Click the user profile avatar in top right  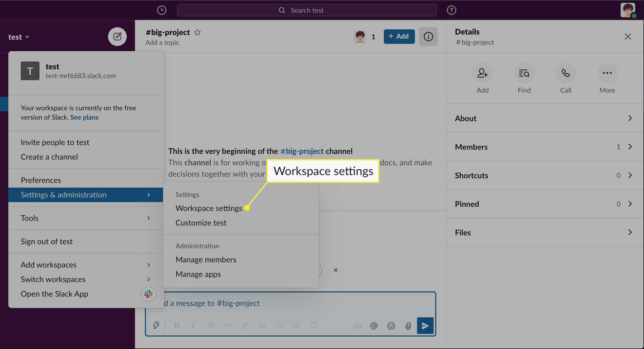628,9
